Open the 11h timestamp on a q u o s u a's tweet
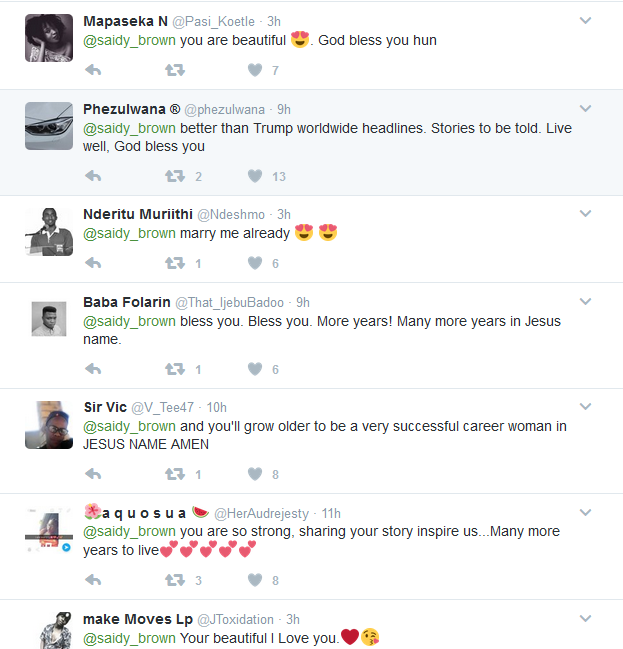 (331, 512)
